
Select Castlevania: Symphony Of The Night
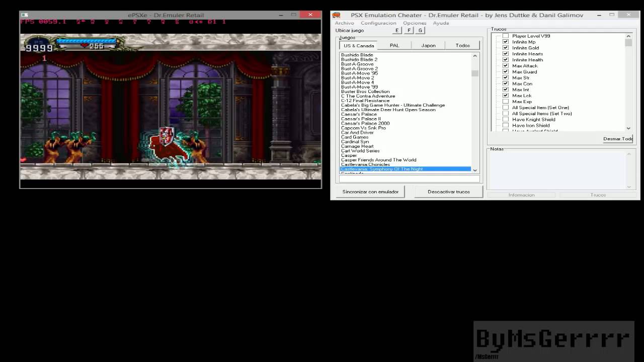406,169
